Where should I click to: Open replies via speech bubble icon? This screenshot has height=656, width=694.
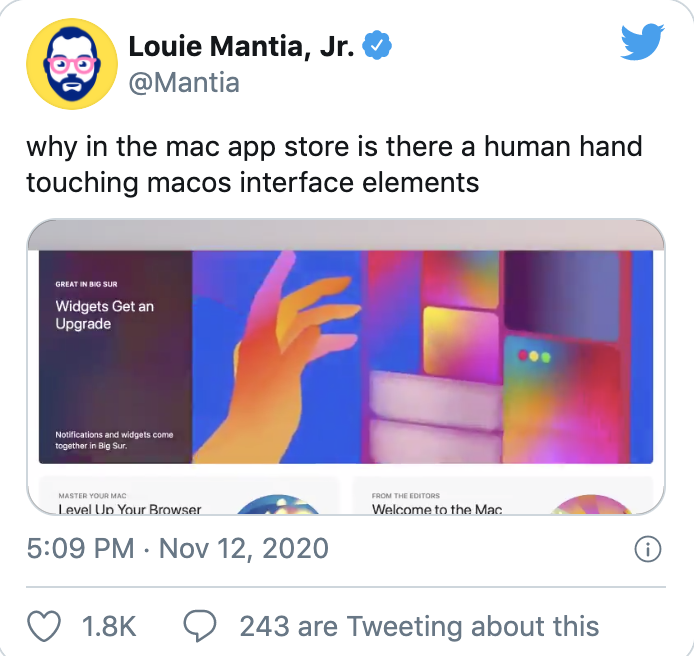(x=200, y=625)
